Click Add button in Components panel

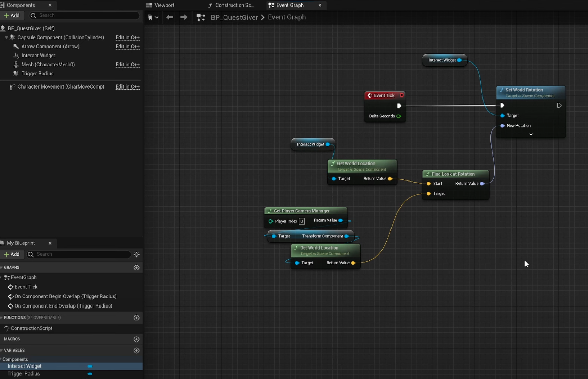[12, 16]
